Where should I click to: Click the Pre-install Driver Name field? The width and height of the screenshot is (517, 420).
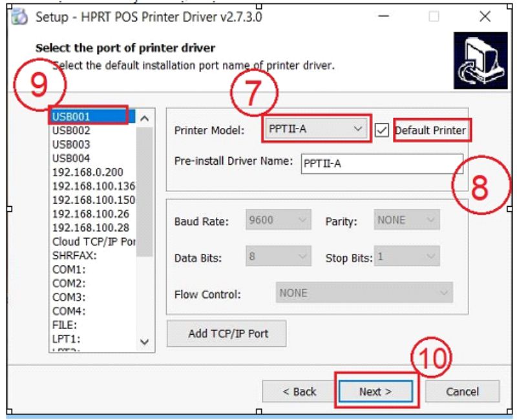tap(381, 164)
